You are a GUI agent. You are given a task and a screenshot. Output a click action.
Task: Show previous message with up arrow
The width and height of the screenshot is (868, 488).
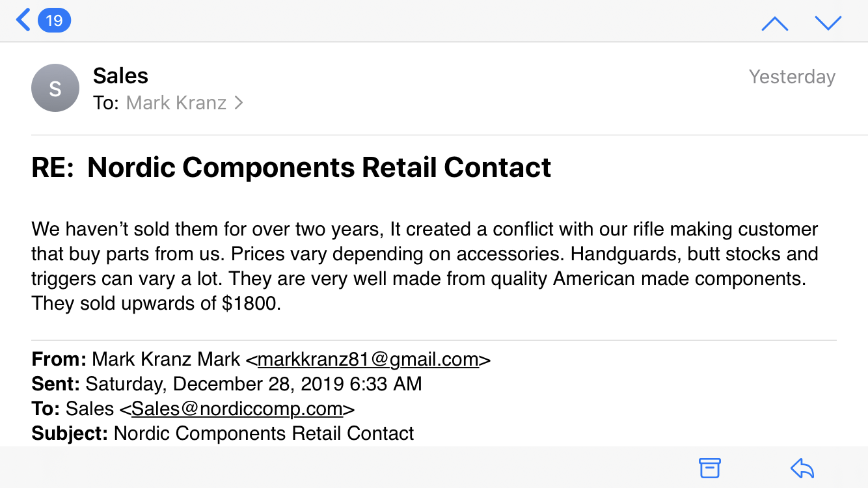(775, 23)
